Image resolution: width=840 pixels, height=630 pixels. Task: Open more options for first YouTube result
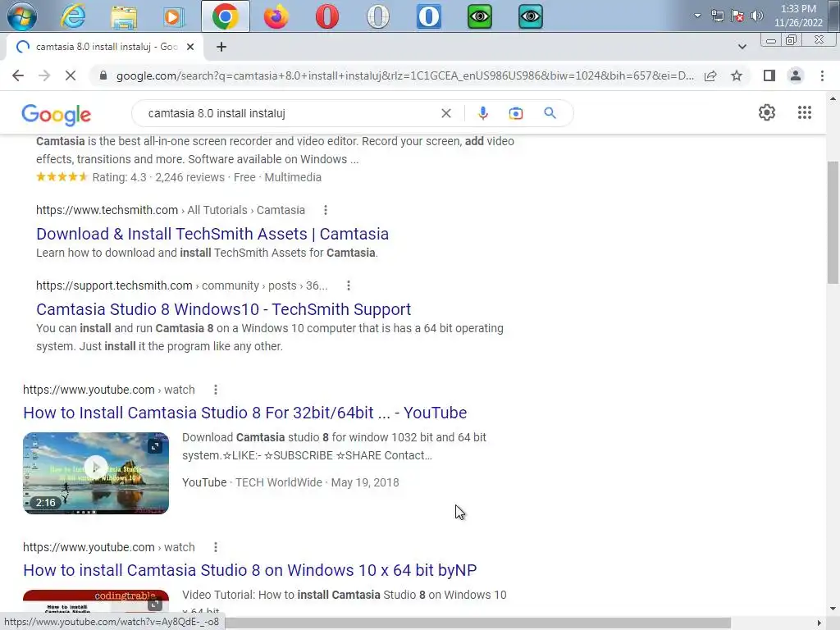tap(216, 390)
